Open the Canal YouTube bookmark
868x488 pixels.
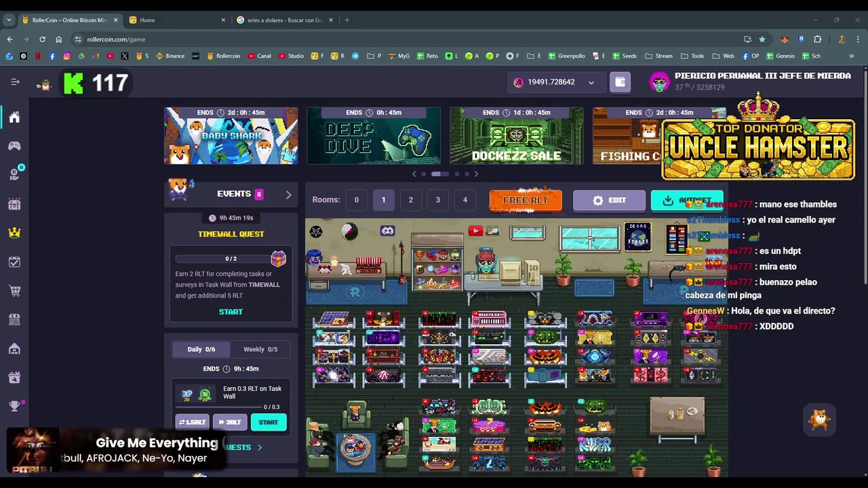(x=259, y=56)
